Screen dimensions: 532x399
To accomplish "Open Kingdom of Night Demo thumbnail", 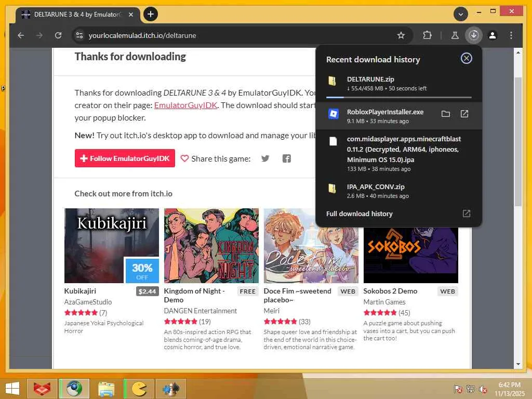I will [x=211, y=246].
